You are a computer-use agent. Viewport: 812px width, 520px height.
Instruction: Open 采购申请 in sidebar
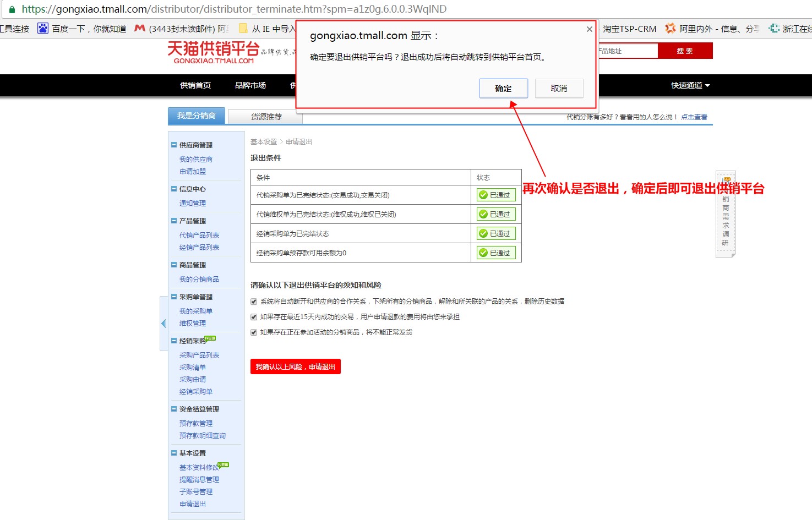tap(192, 379)
